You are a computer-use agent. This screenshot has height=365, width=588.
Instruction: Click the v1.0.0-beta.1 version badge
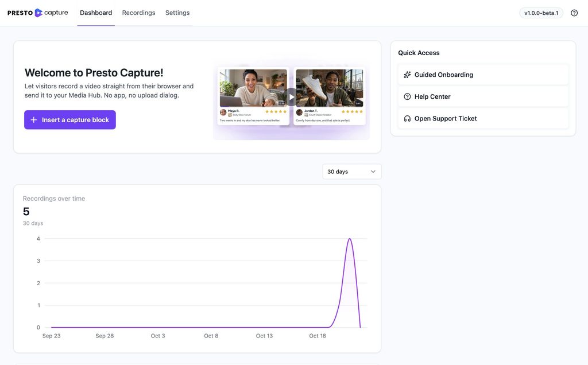point(541,13)
